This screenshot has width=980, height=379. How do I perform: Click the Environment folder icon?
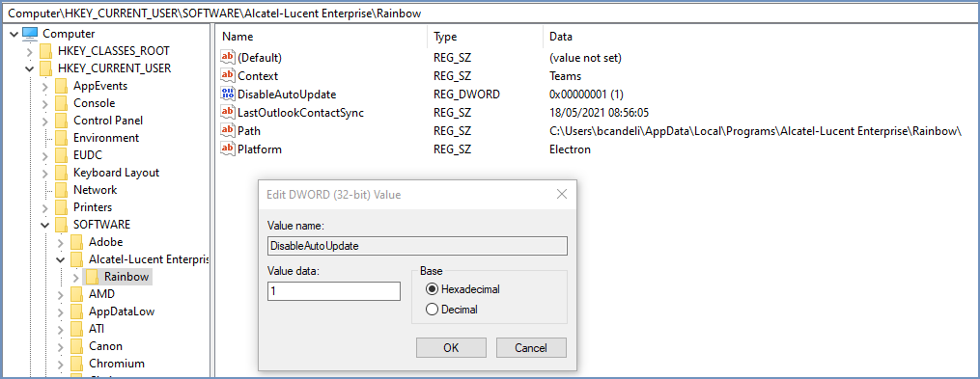61,138
